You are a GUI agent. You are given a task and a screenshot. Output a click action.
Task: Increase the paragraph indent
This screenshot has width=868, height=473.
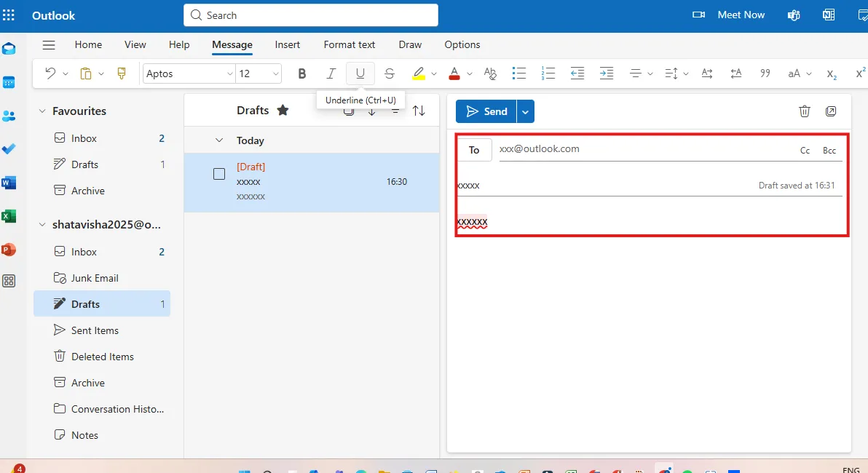pyautogui.click(x=607, y=73)
